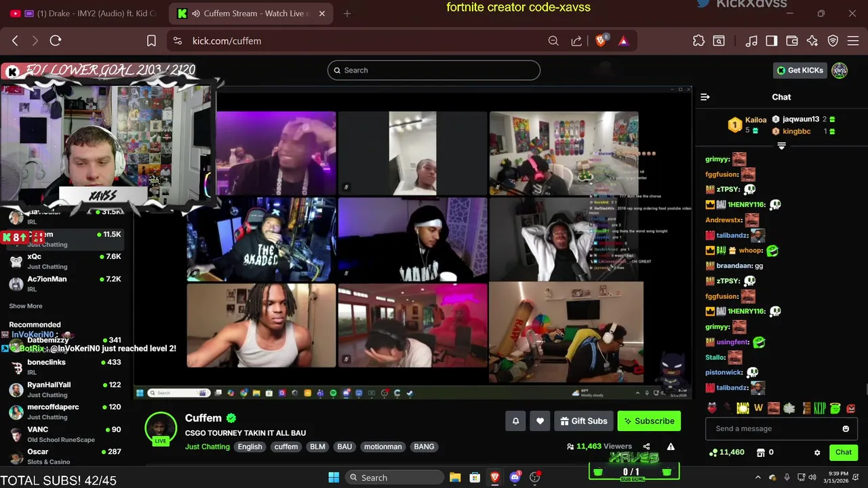Report stream using warning triangle icon
The height and width of the screenshot is (488, 868).
tap(671, 447)
